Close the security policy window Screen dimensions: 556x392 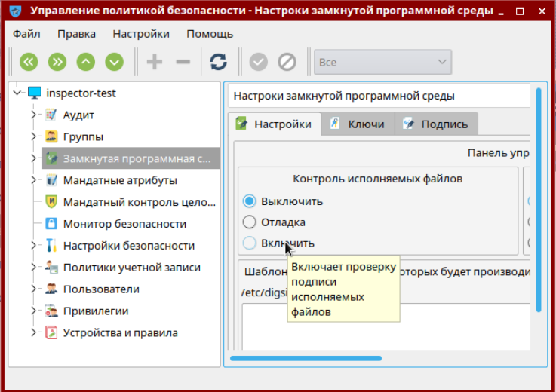(542, 11)
